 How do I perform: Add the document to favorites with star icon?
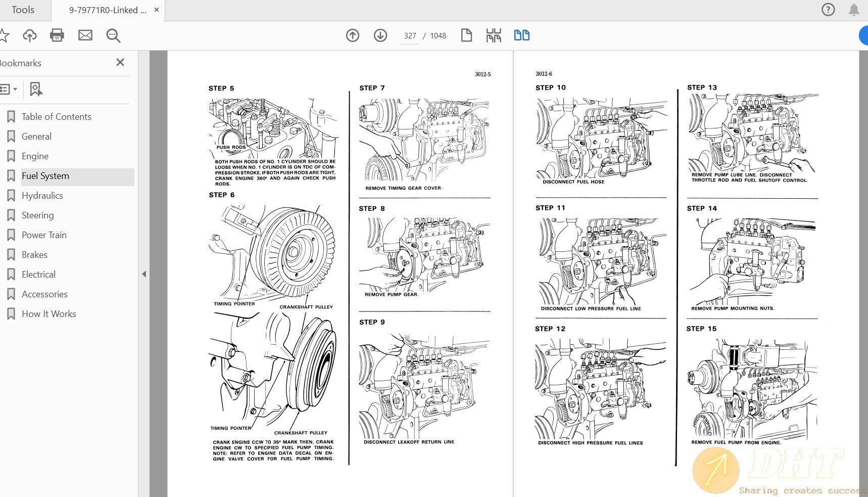pos(5,35)
